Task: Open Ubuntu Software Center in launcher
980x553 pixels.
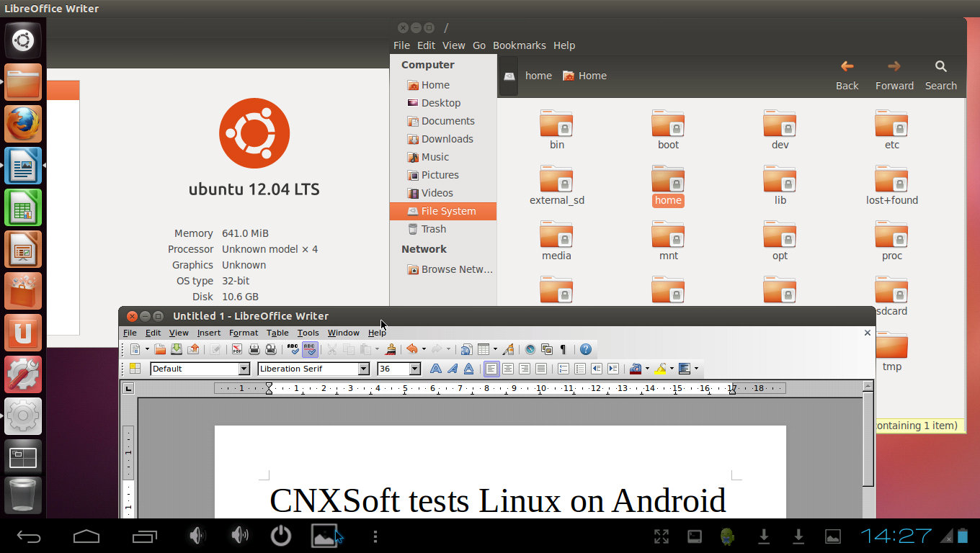Action: (23, 291)
